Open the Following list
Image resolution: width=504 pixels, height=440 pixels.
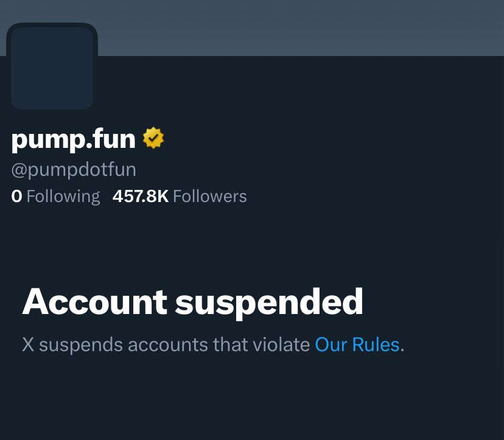point(55,196)
